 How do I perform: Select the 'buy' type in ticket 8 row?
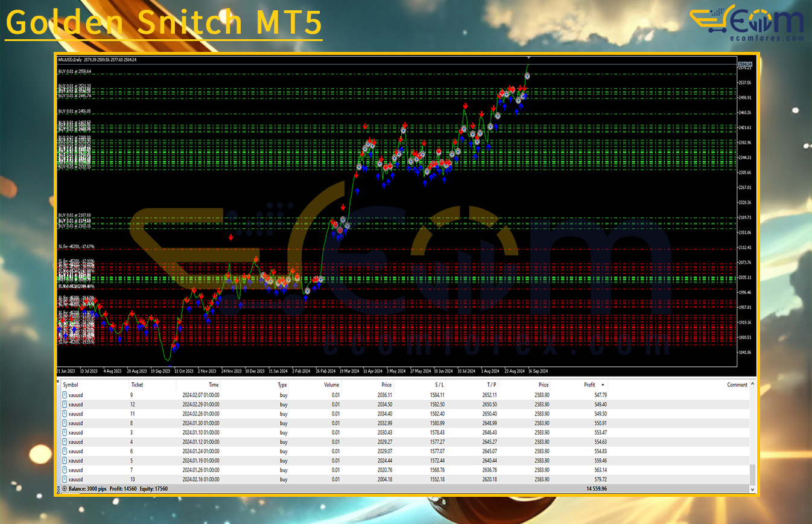(284, 423)
